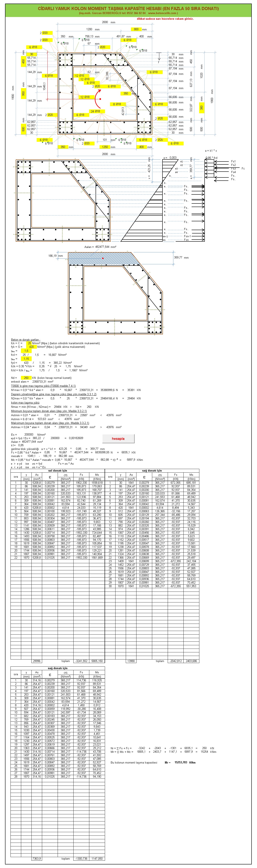This screenshot has width=257, height=868.
Task: Select the yellow 1250 mm bottom cell
Action: click(105, 147)
